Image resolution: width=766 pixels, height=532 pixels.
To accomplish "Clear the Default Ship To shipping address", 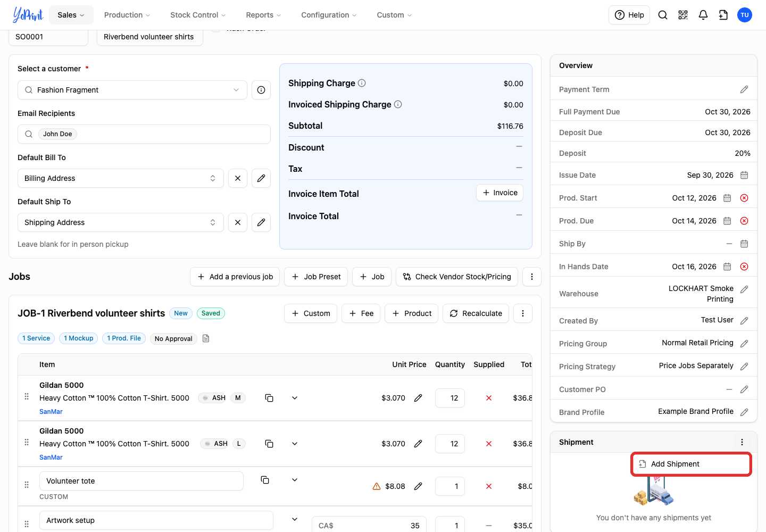I will [238, 222].
